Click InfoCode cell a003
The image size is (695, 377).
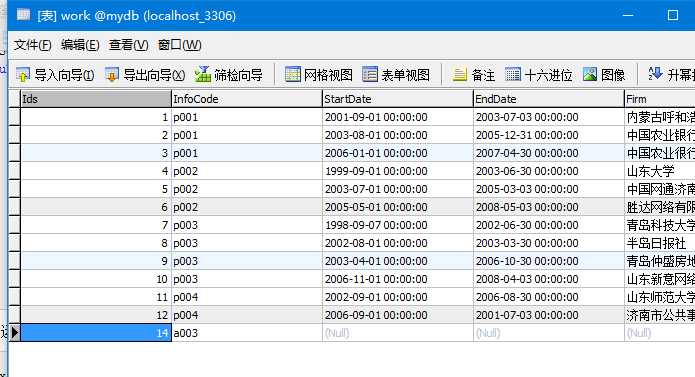(247, 333)
